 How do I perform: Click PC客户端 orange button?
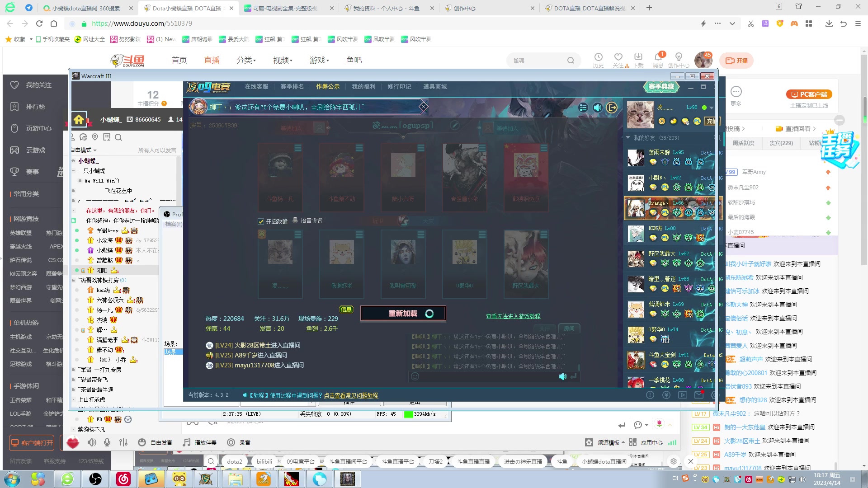tap(809, 94)
